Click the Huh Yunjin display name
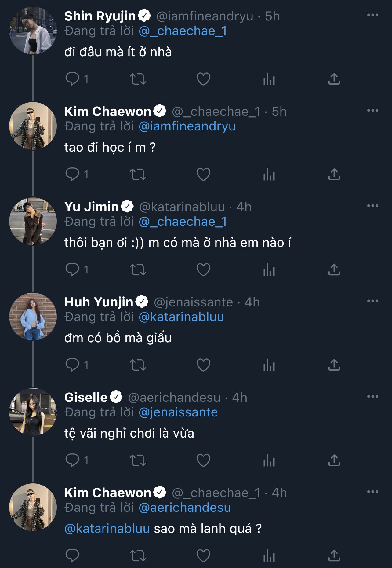Image resolution: width=392 pixels, height=568 pixels. click(99, 302)
